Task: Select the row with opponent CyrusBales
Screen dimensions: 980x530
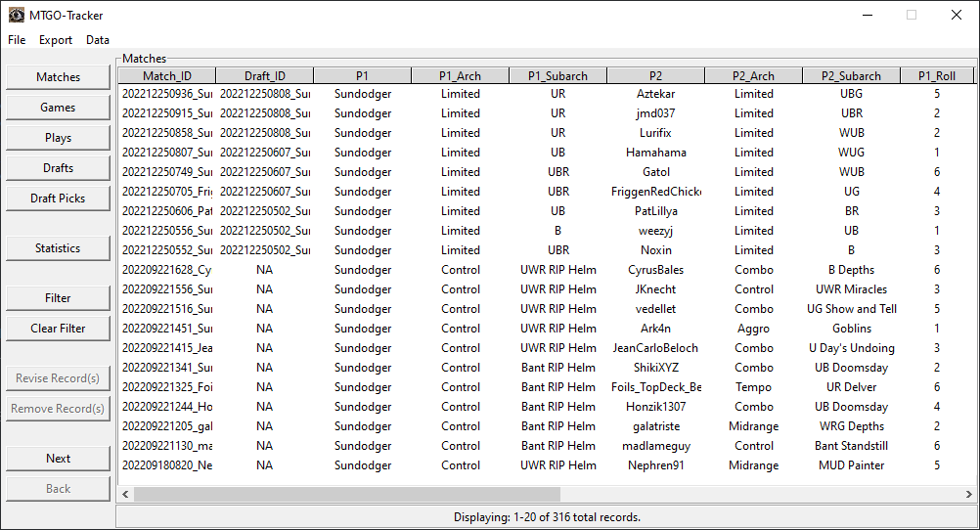Action: click(x=655, y=270)
